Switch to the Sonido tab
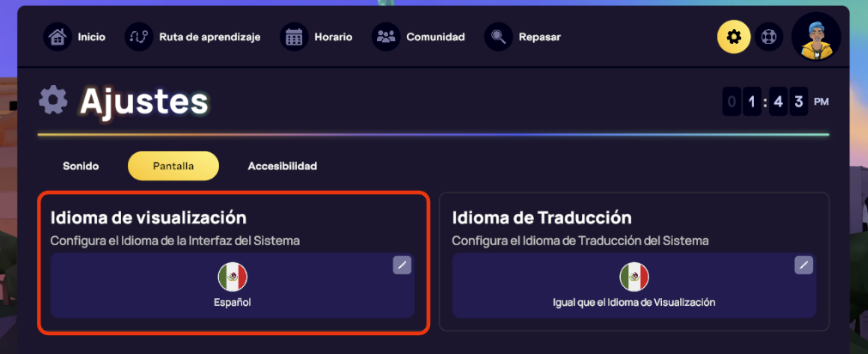This screenshot has height=354, width=868. (81, 166)
